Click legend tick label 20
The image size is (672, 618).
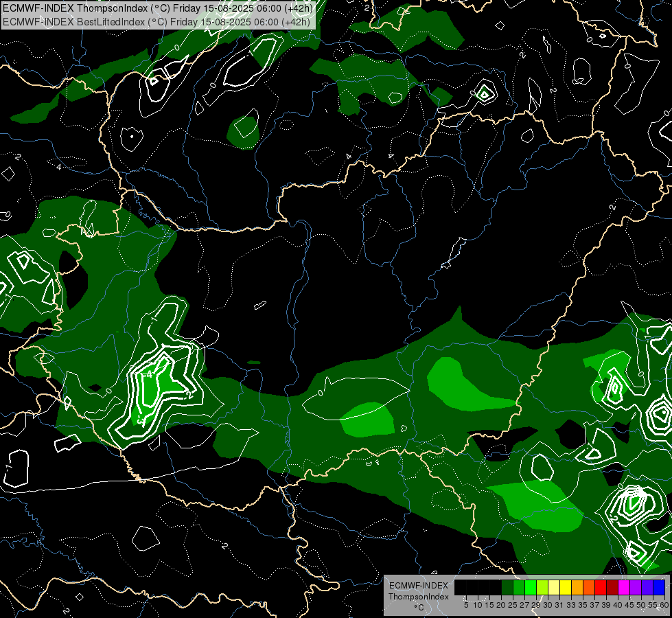pyautogui.click(x=501, y=605)
